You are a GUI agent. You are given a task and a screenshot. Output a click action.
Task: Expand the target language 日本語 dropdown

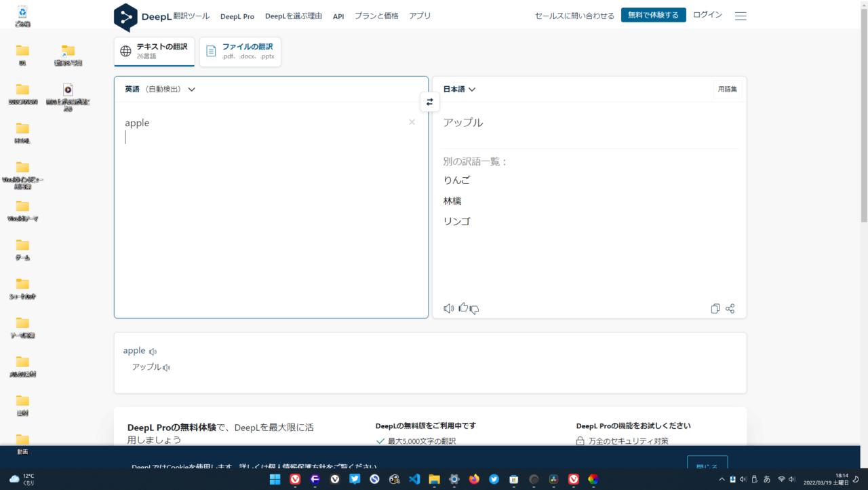tap(459, 89)
